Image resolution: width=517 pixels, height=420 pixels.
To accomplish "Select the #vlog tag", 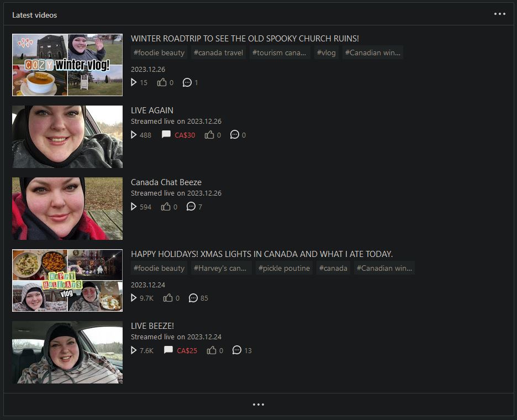I will pyautogui.click(x=326, y=53).
